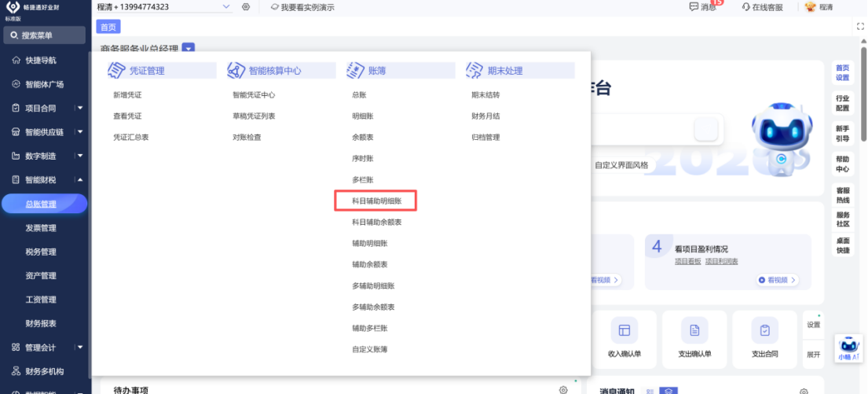868x394 pixels.
Task: Toggle fullscreen icon at top right
Action: pos(860,26)
